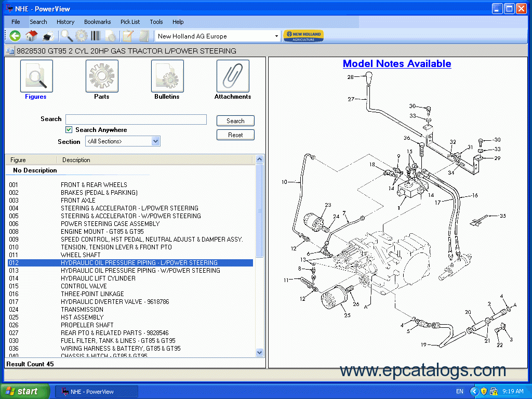Go to Home via house icon
Image resolution: width=532 pixels, height=399 pixels.
pyautogui.click(x=32, y=36)
